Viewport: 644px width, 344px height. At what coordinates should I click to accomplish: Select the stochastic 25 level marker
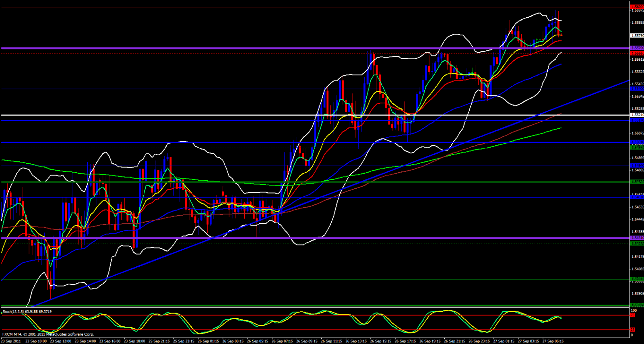pyautogui.click(x=633, y=330)
